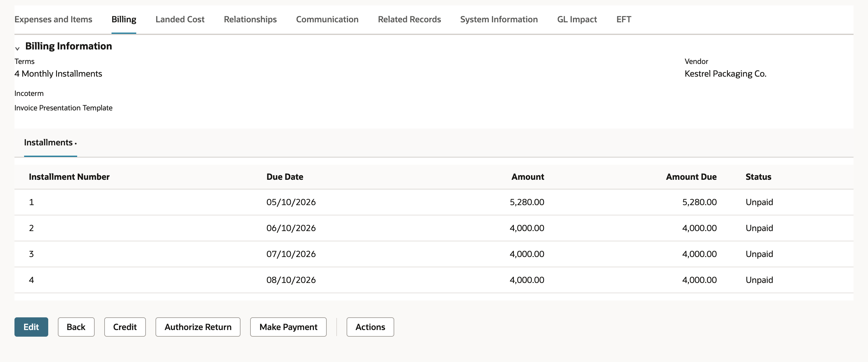
Task: Select the Installments subtab
Action: click(50, 142)
